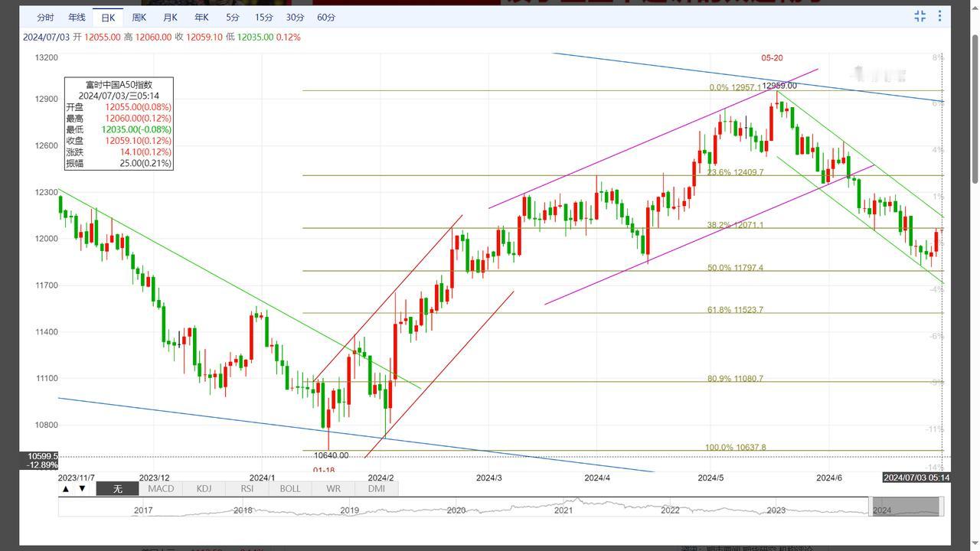The width and height of the screenshot is (980, 551).
Task: Enable the BOLL indicator
Action: click(x=290, y=488)
